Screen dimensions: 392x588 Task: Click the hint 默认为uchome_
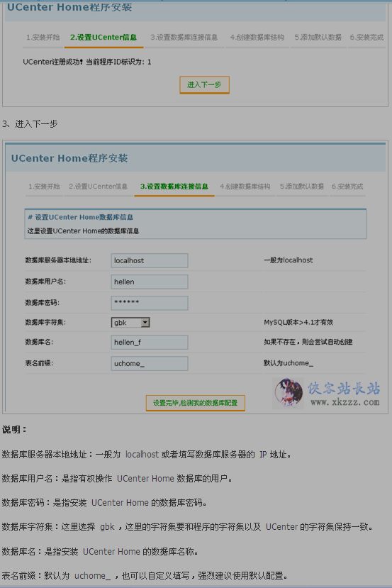pos(289,363)
